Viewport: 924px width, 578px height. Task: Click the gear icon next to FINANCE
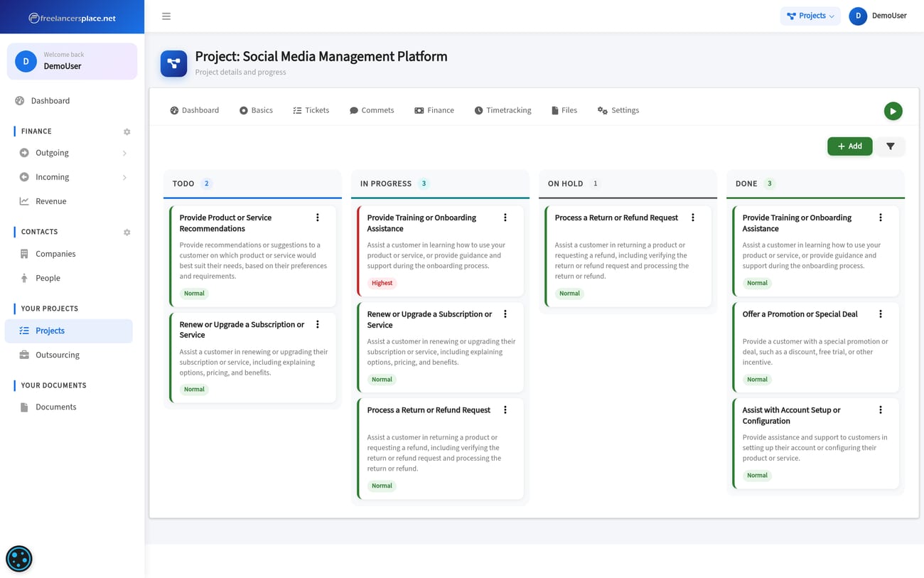[x=127, y=132]
